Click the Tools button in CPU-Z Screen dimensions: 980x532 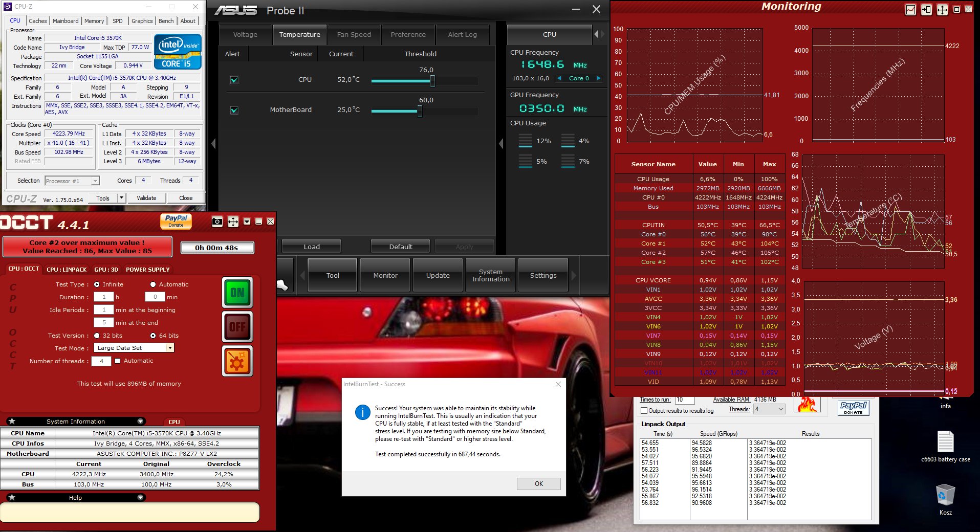click(103, 198)
